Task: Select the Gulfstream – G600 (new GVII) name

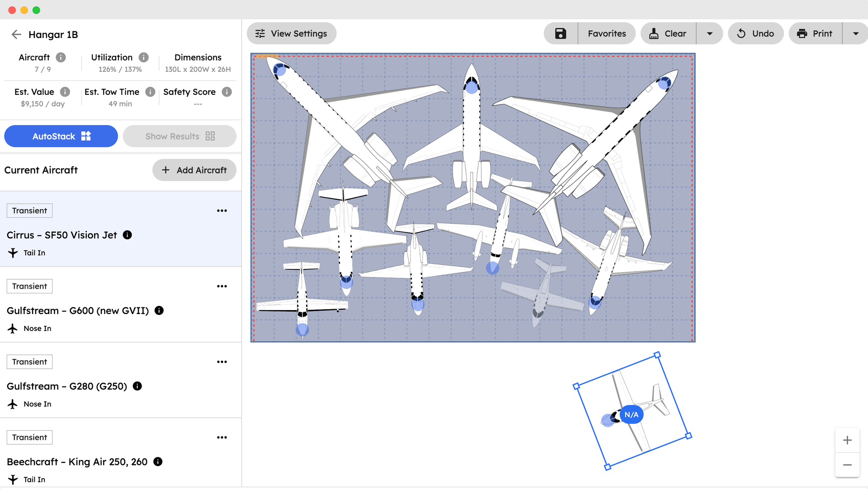Action: 78,310
